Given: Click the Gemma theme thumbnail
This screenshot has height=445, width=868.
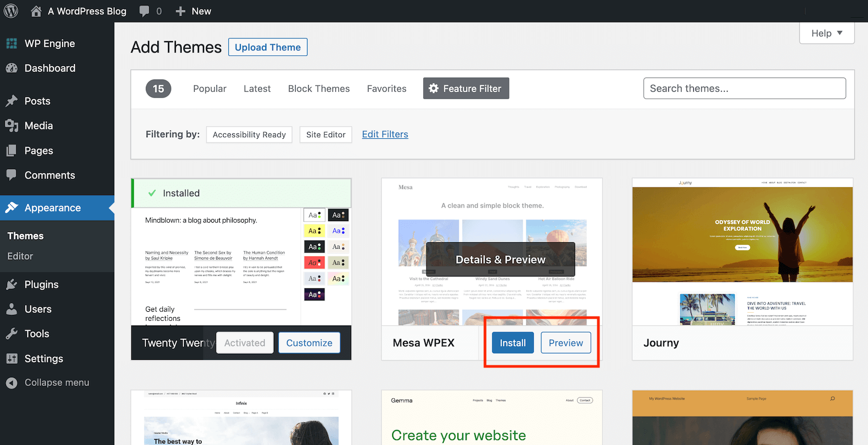Looking at the screenshot, I should click(x=492, y=418).
